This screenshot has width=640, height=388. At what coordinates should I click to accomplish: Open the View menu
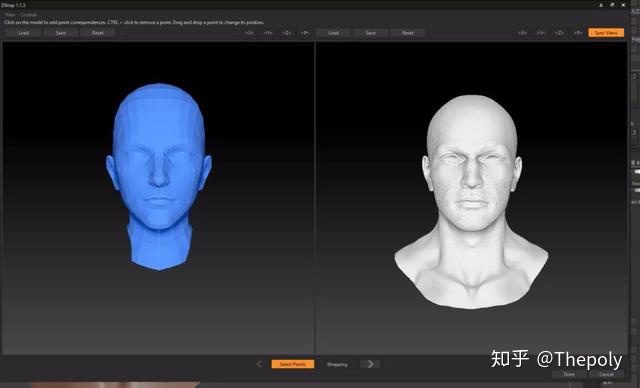pos(10,15)
